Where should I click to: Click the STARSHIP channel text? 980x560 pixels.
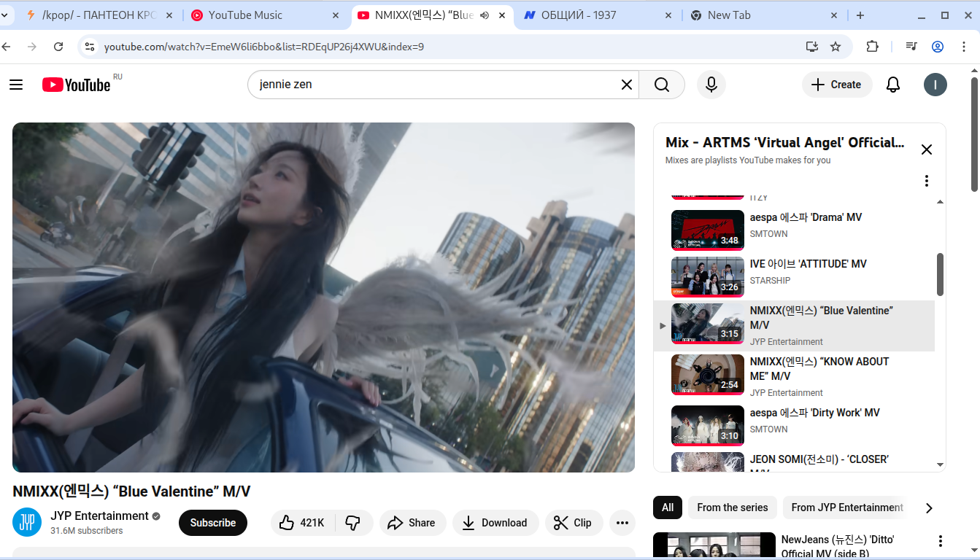(771, 281)
